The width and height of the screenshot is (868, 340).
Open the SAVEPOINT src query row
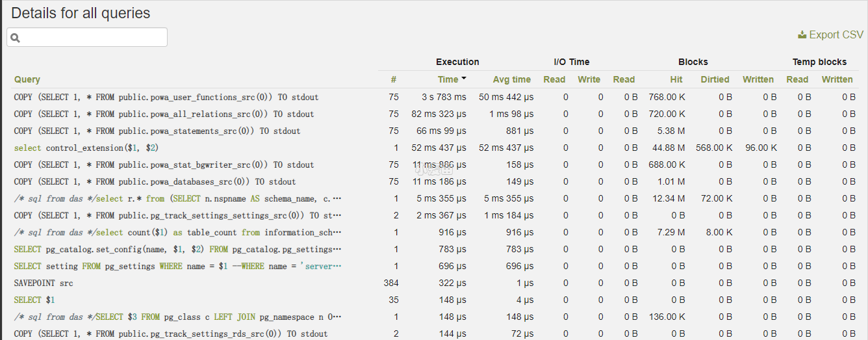coord(44,283)
